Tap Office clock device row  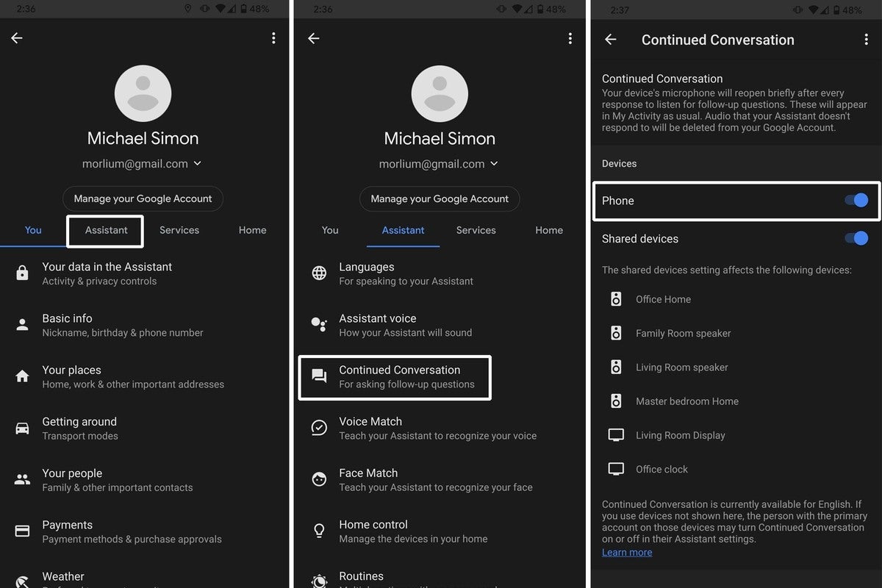[x=735, y=469]
